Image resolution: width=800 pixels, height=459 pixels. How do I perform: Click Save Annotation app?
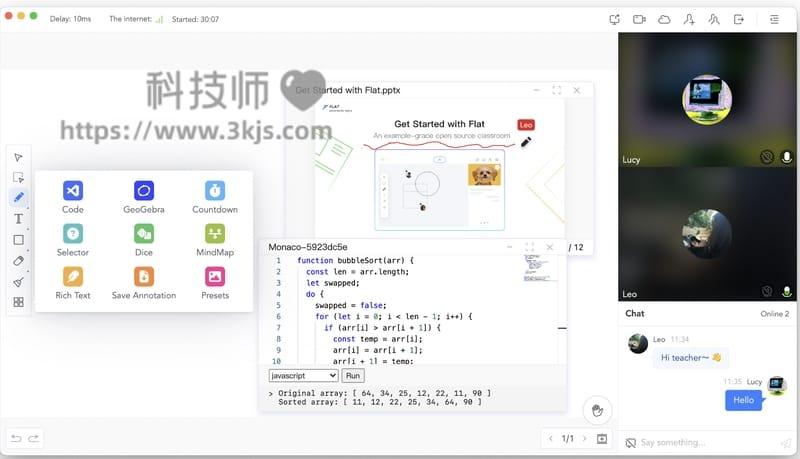pos(144,283)
